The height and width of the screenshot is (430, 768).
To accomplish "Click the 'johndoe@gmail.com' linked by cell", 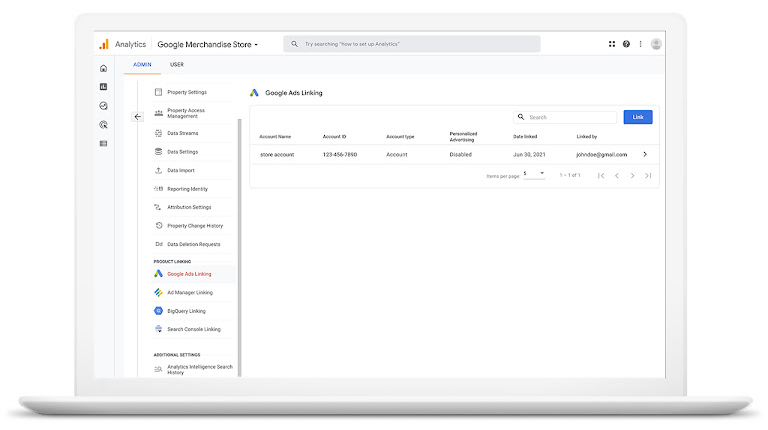I will point(601,155).
